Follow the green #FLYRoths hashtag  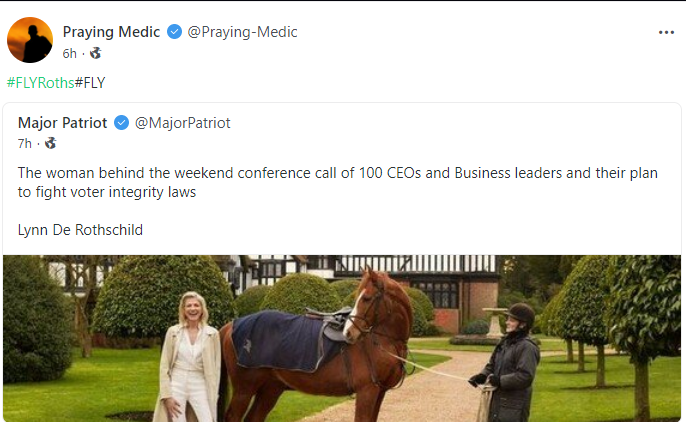tap(40, 83)
